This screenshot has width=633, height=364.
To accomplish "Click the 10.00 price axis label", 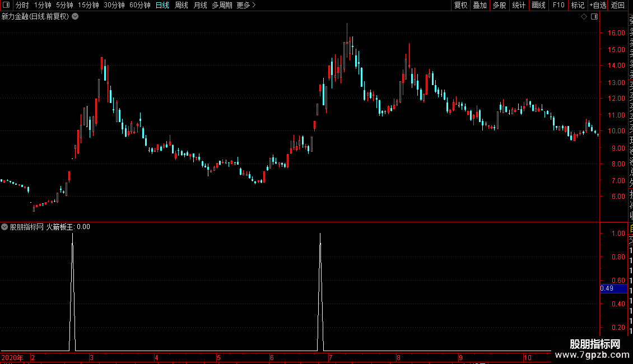I will [616, 130].
